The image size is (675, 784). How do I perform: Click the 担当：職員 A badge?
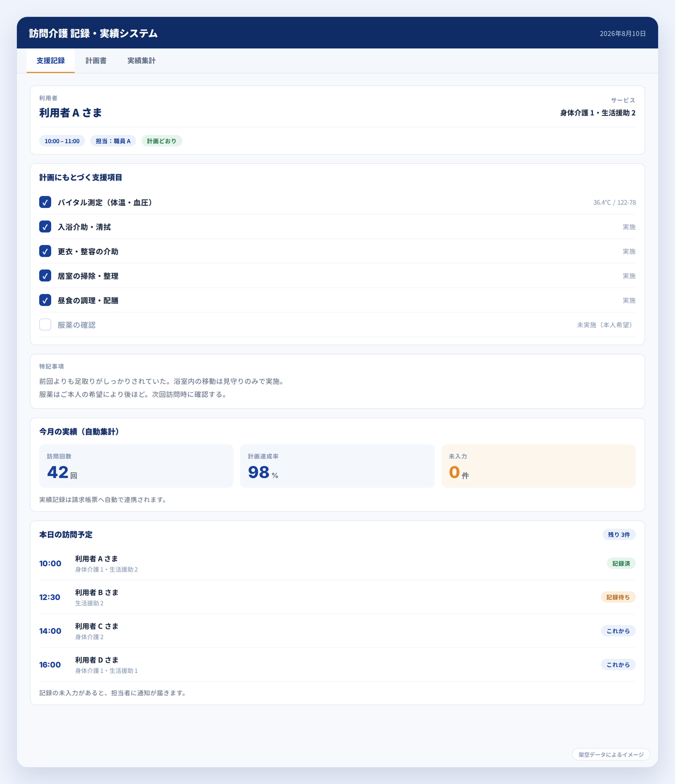[113, 141]
